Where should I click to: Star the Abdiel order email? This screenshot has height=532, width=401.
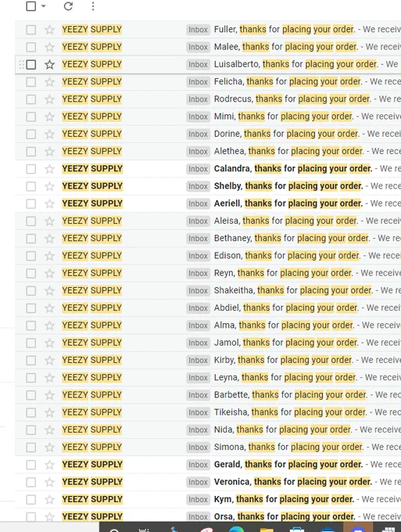coord(49,308)
